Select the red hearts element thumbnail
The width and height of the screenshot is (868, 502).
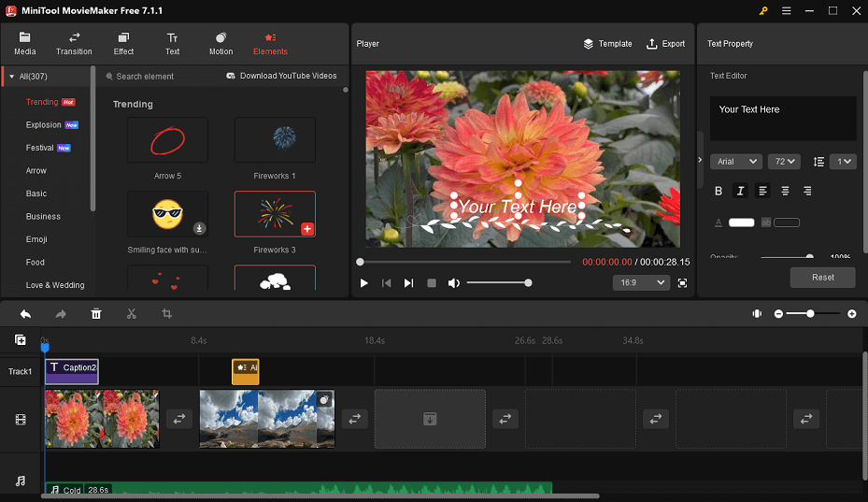click(168, 279)
